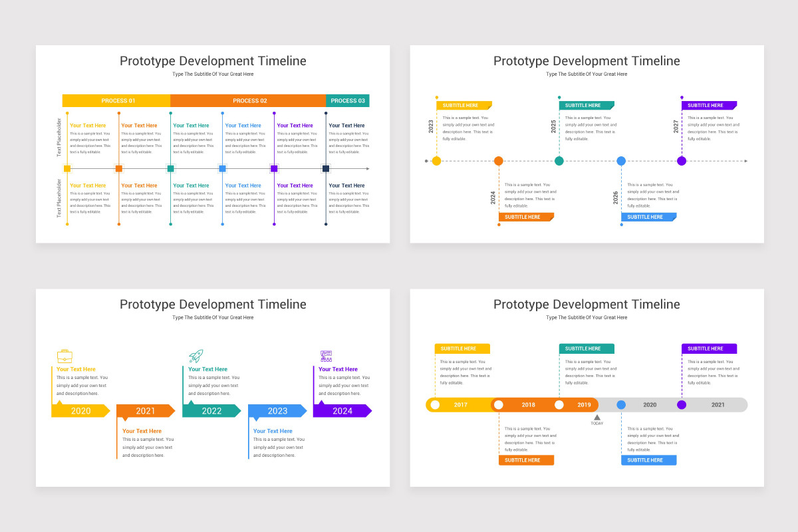
Task: Select the 2021 orange arrow banner
Action: (145, 411)
